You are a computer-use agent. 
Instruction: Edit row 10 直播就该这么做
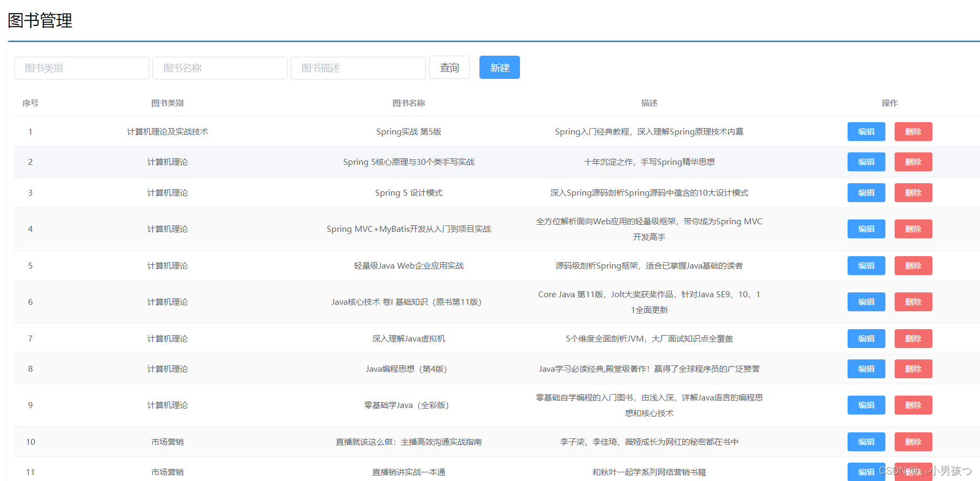[x=866, y=442]
